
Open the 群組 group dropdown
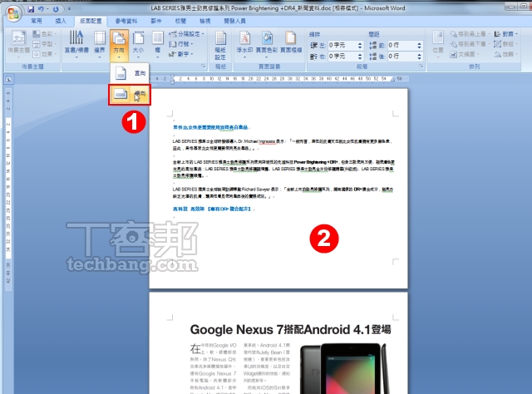point(506,44)
